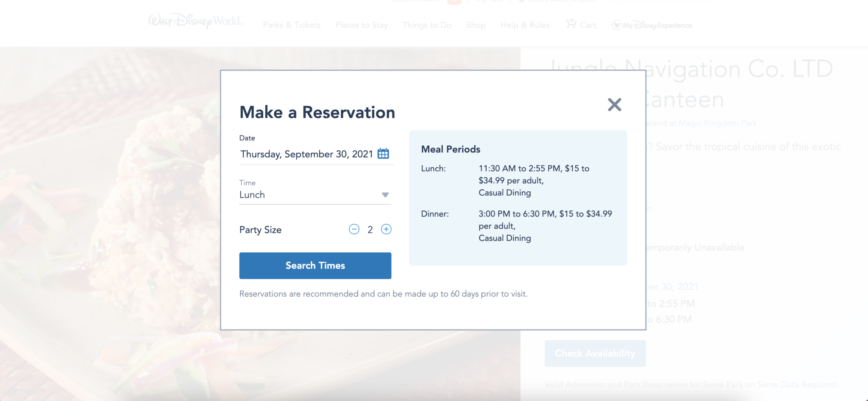The height and width of the screenshot is (401, 868).
Task: Open the Places to Stay menu
Action: 362,25
